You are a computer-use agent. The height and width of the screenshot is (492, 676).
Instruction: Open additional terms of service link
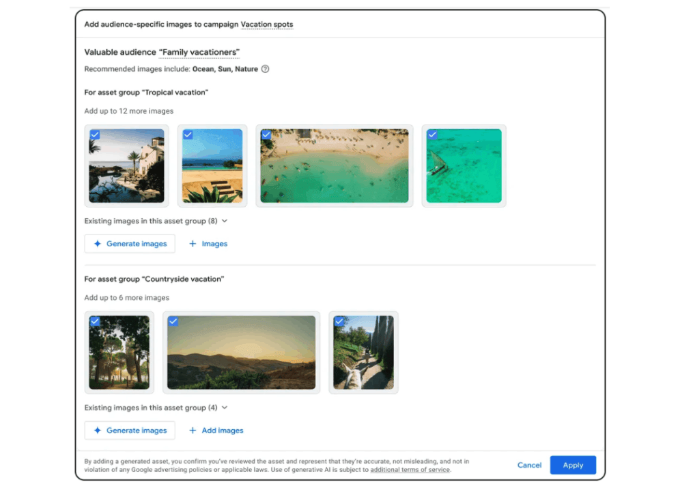[410, 470]
